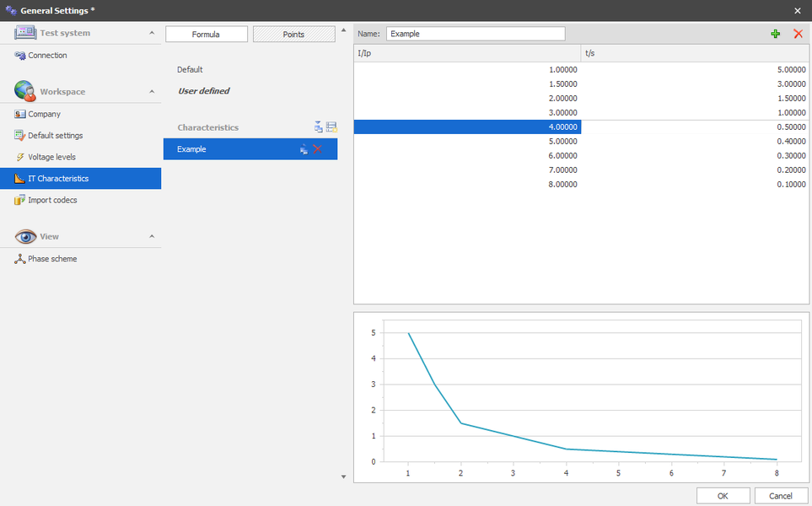Select t/s cell 3.00000
812x506 pixels.
tap(695, 83)
